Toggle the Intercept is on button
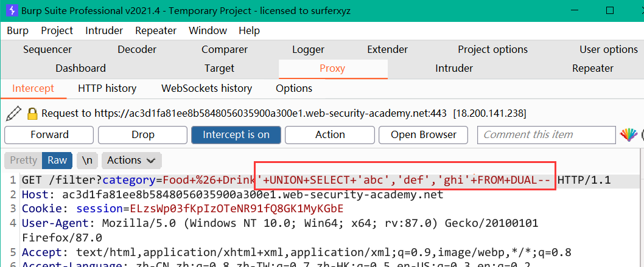The width and height of the screenshot is (644, 267). pyautogui.click(x=236, y=134)
